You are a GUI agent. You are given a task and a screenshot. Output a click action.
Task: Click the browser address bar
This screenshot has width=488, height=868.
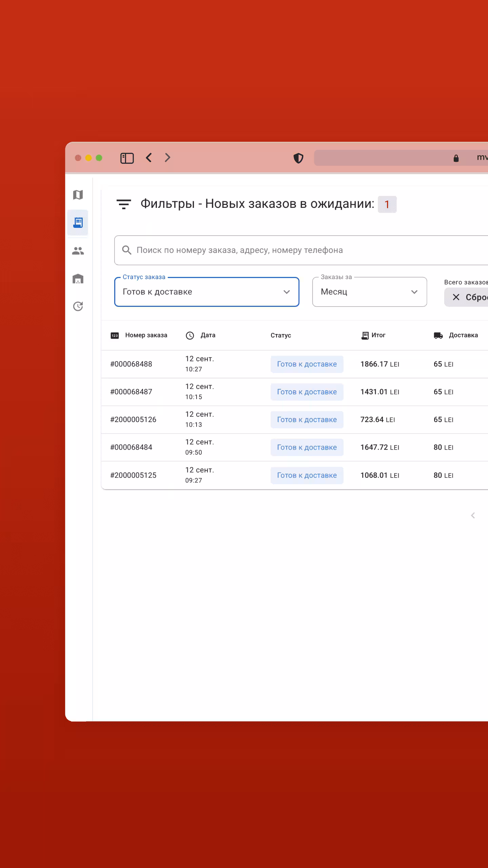coord(401,158)
